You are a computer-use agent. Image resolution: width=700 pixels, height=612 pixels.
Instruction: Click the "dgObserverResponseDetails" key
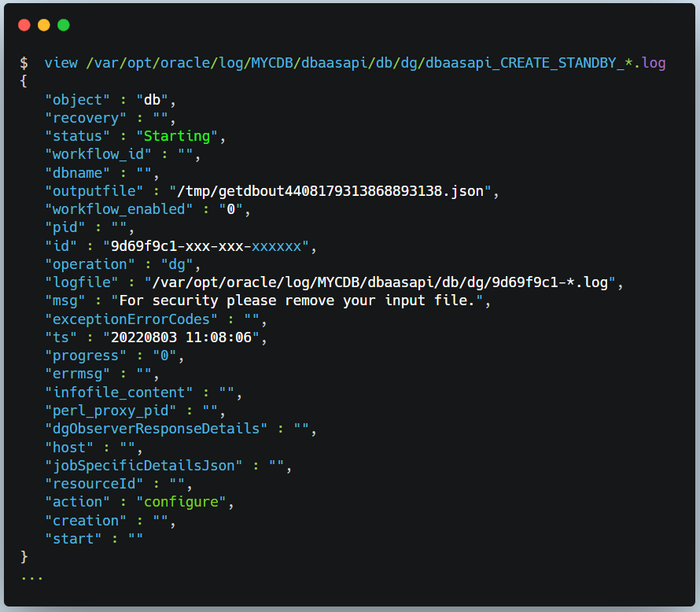pos(157,429)
